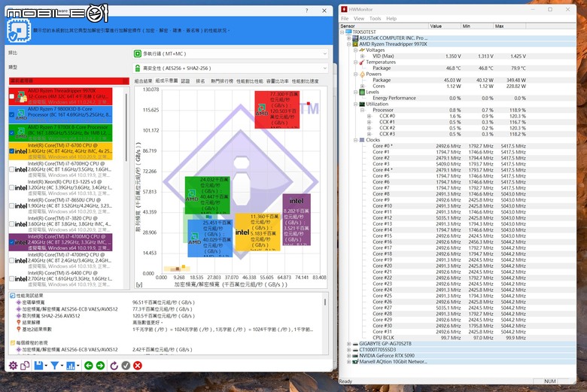Uncheck the Core i7-4700MQ checkbox
The width and height of the screenshot is (587, 392).
pos(11,242)
